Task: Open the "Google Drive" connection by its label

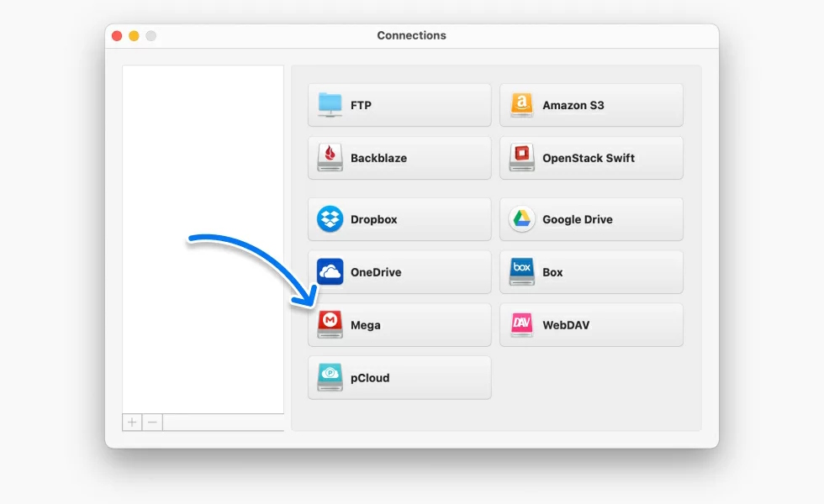Action: click(577, 219)
